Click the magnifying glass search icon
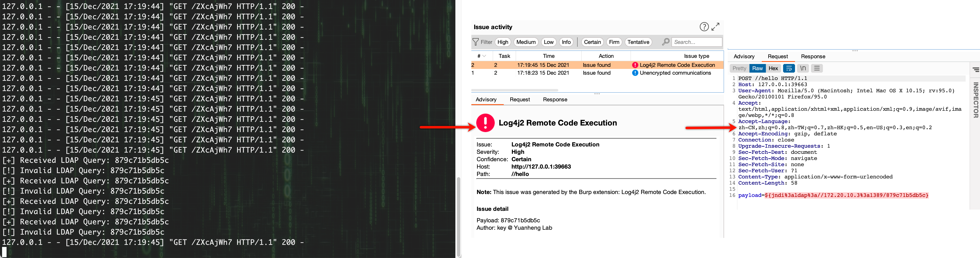 click(x=665, y=42)
